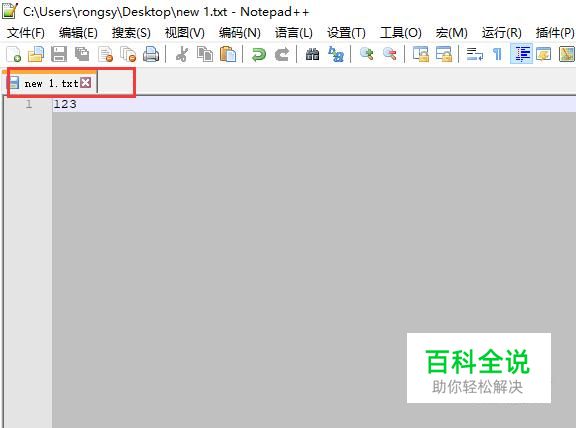The image size is (576, 428).
Task: Toggle the Indent Guide toolbar icon
Action: pyautogui.click(x=522, y=54)
